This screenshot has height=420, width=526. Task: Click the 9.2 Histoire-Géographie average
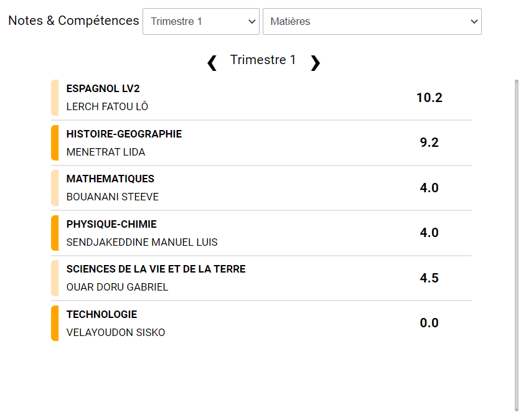(429, 143)
